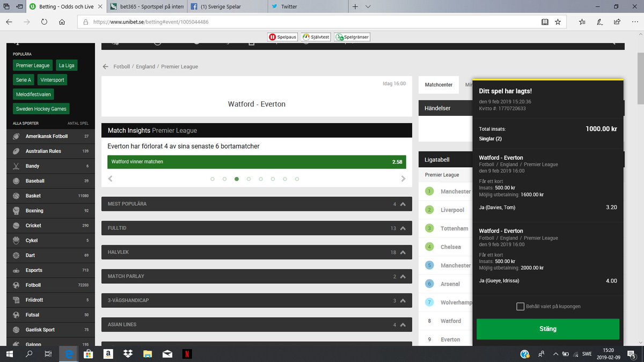The image size is (644, 362).
Task: Show next match insight
Action: click(404, 179)
